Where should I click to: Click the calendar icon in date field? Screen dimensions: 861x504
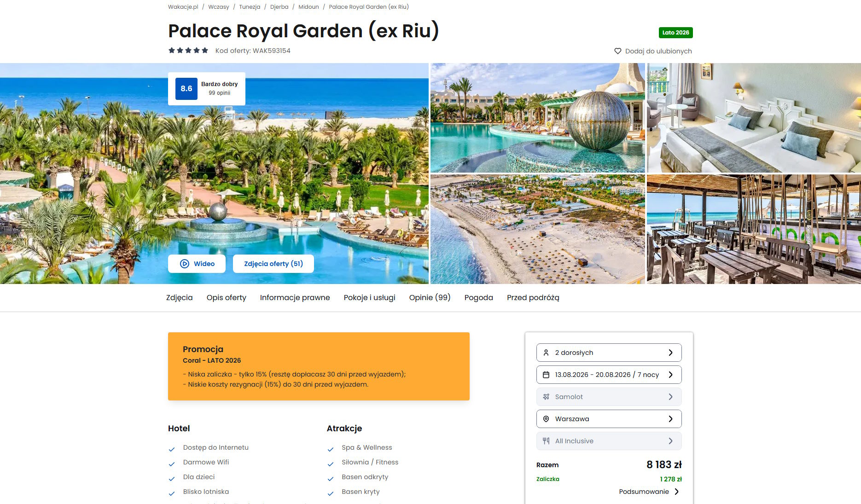tap(546, 375)
